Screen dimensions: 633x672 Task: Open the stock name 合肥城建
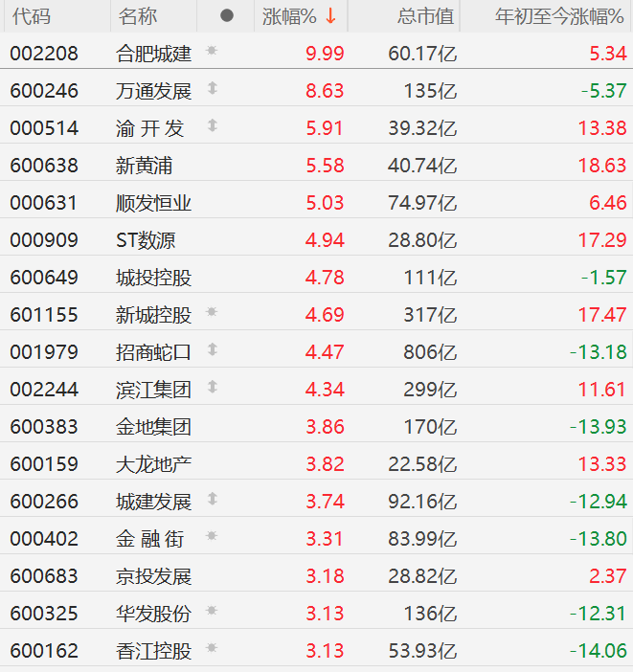point(153,54)
